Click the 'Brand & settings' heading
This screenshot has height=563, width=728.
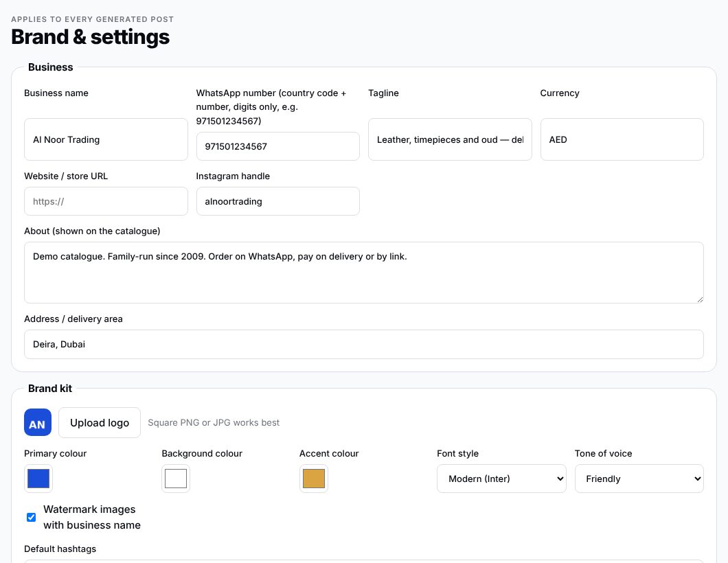91,36
